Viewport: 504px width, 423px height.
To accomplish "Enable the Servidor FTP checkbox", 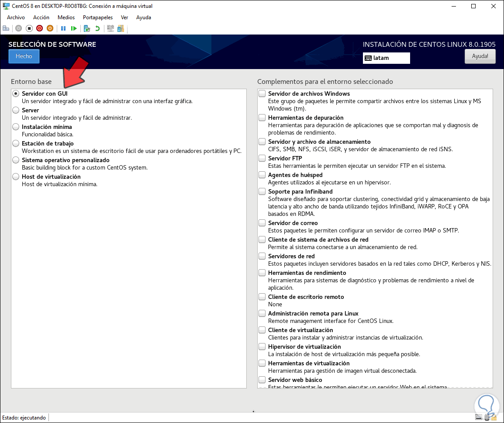I will tap(262, 158).
